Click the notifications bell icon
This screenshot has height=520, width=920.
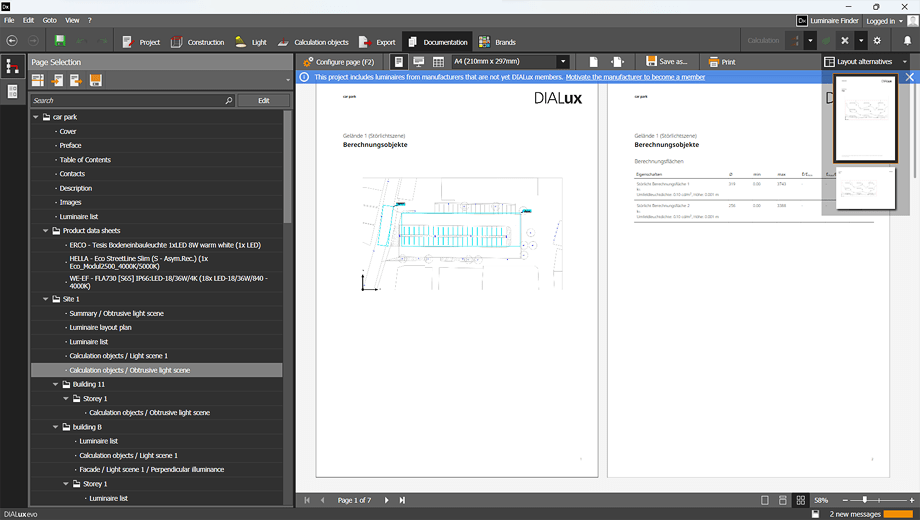tap(907, 41)
